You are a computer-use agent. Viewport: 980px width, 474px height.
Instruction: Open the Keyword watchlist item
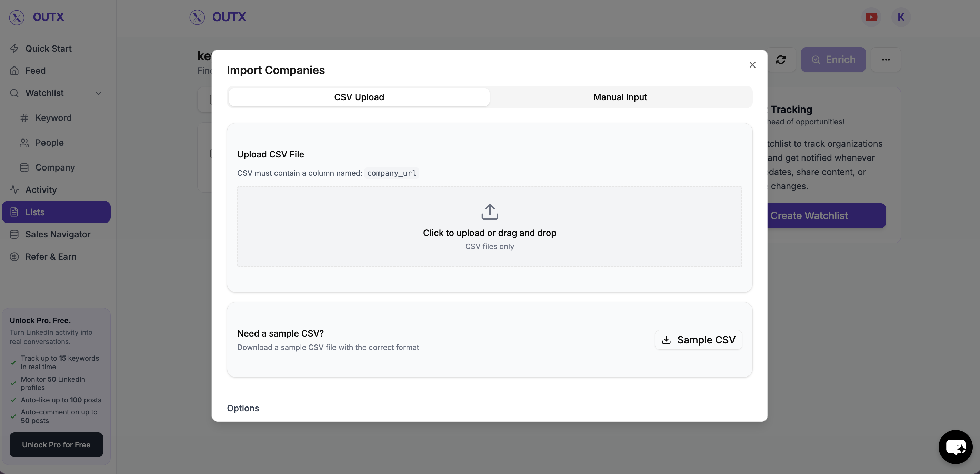[x=53, y=118]
